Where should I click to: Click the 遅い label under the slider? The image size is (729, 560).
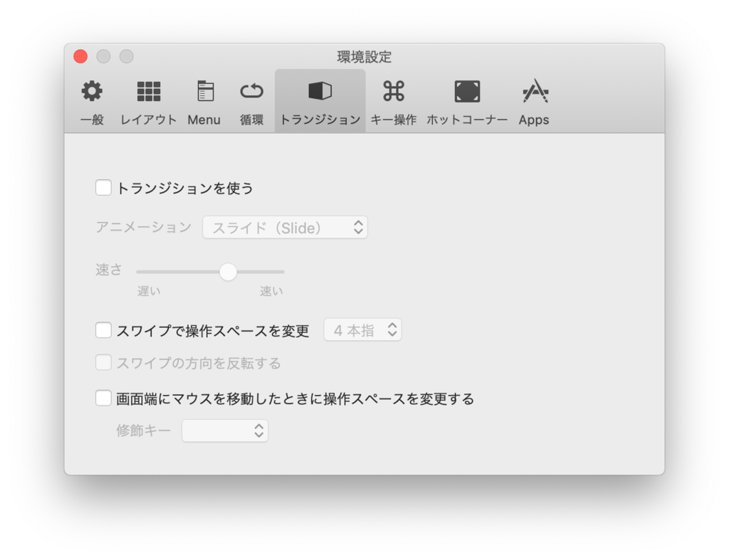pyautogui.click(x=149, y=291)
